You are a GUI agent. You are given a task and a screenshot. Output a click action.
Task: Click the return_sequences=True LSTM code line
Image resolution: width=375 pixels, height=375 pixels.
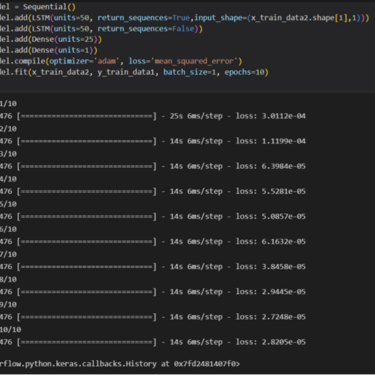click(x=185, y=18)
